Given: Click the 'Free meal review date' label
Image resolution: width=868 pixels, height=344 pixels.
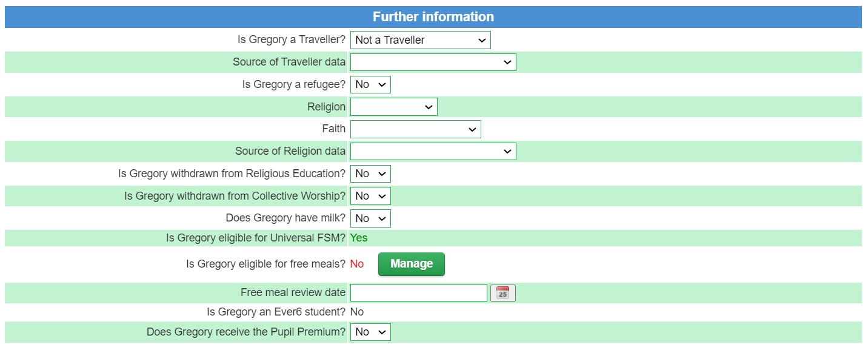Looking at the screenshot, I should (x=293, y=292).
